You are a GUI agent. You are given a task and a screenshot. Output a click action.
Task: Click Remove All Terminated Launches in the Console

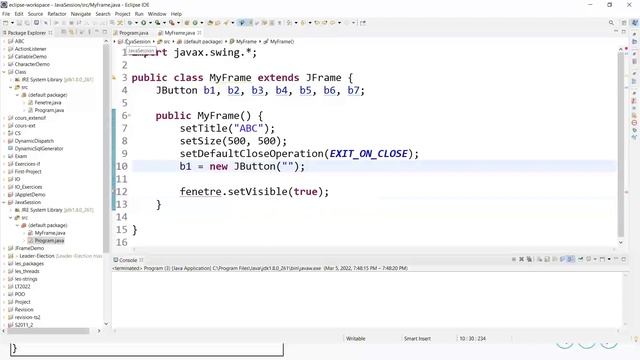(529, 259)
